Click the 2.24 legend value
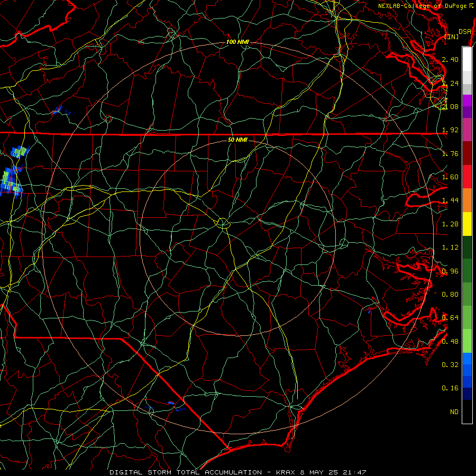 click(x=450, y=83)
